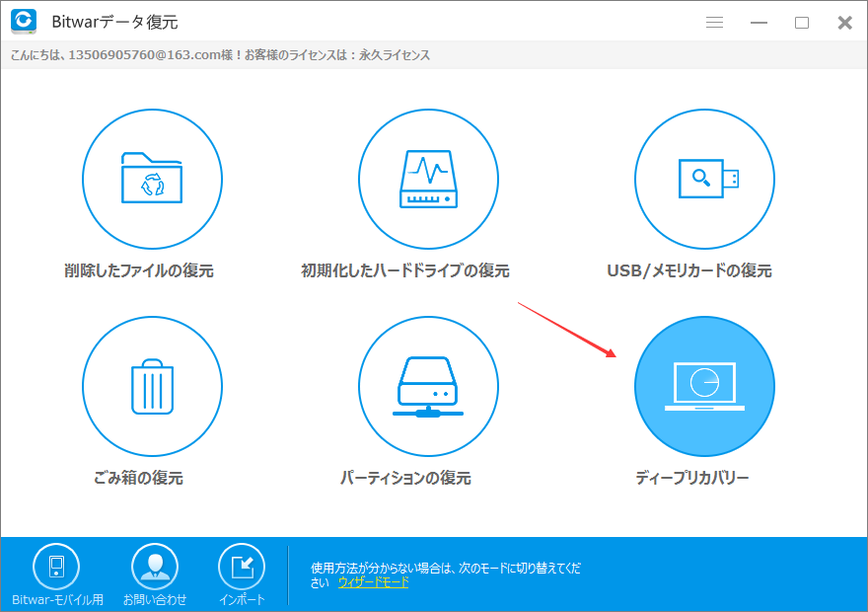This screenshot has height=612, width=868.
Task: Open the hamburger menu in title bar
Action: pos(715,22)
